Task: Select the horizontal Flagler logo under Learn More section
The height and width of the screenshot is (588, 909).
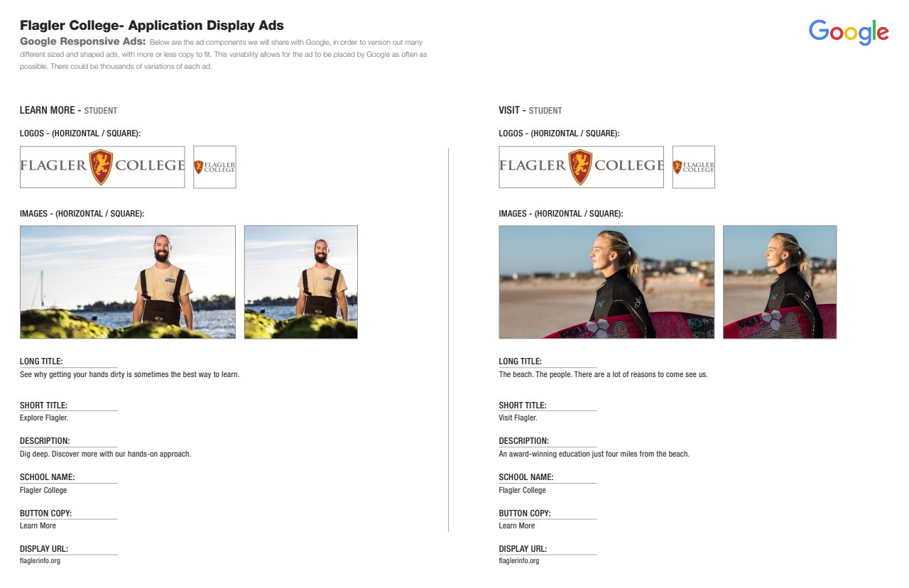Action: pos(102,167)
